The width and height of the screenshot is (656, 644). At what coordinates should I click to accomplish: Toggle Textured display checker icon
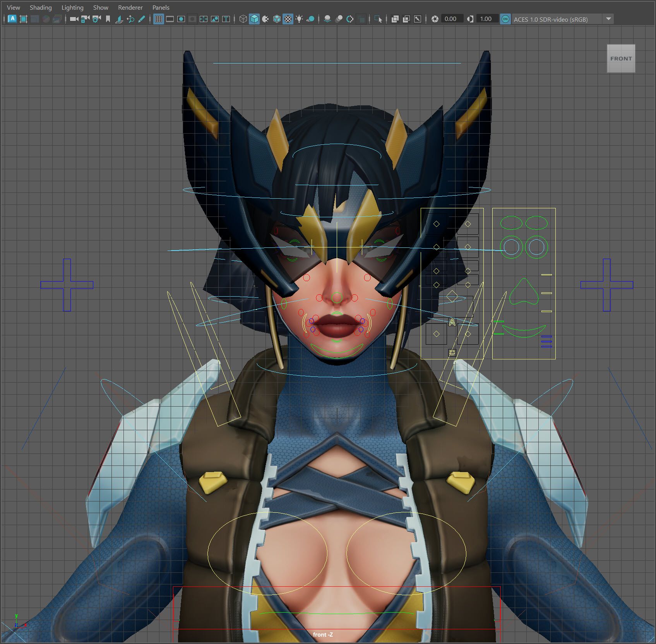pos(288,19)
